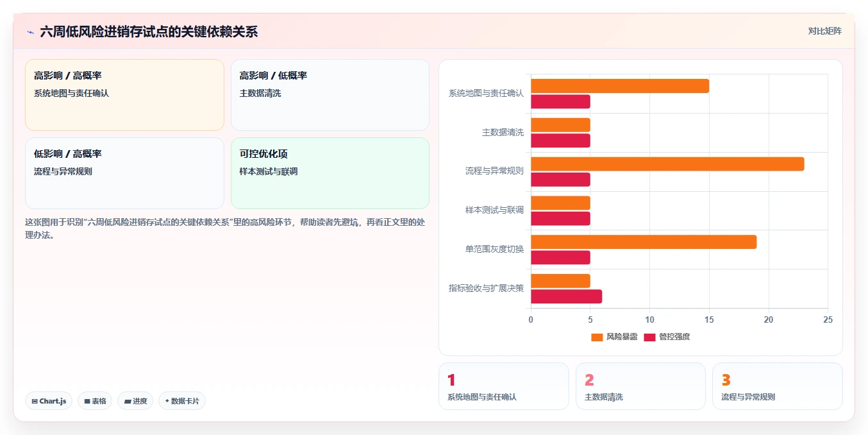The width and height of the screenshot is (868, 435).
Task: Click axis label 指标验收与扩展决策
Action: point(486,288)
